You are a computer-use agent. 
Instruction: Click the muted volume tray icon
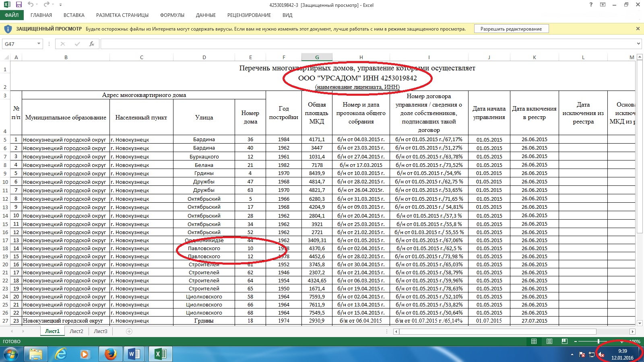tap(601, 354)
